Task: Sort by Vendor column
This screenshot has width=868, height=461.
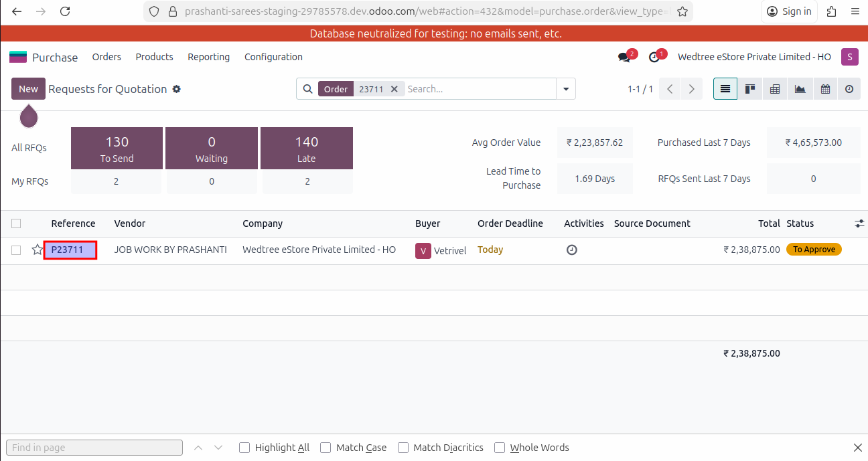Action: (x=130, y=223)
